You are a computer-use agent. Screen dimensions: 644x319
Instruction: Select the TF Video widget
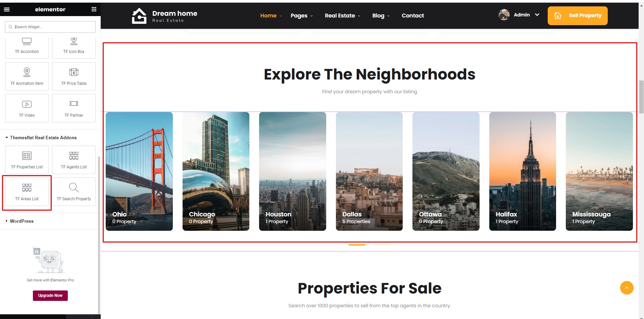27,108
